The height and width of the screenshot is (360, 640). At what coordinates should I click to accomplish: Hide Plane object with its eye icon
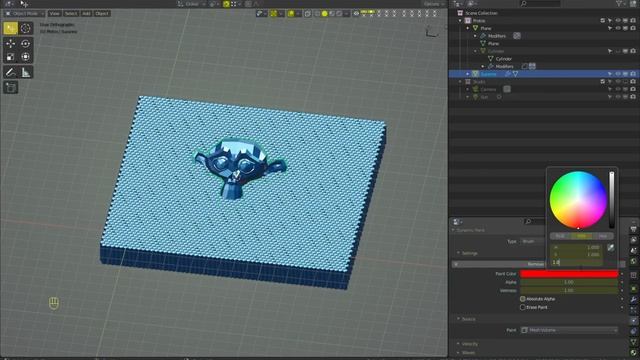(618, 28)
